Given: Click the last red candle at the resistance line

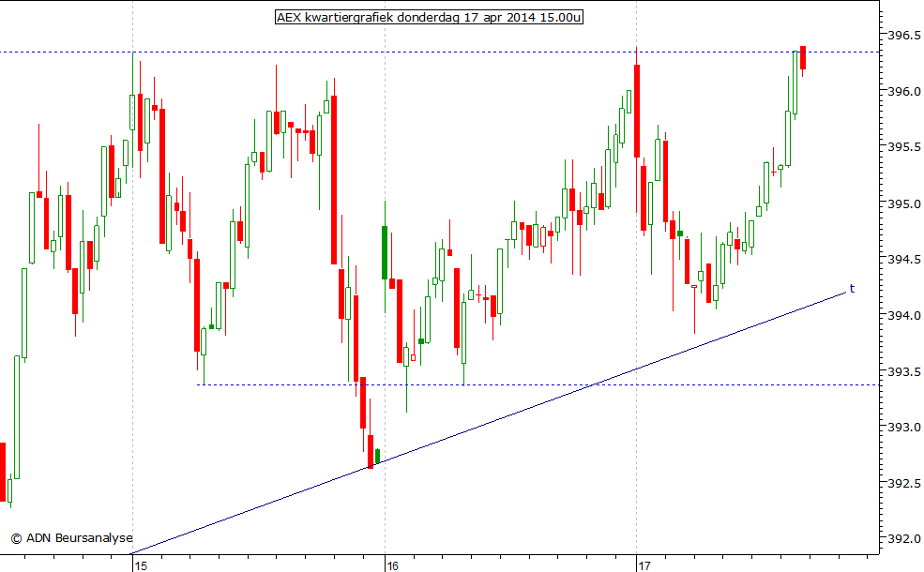Looking at the screenshot, I should [x=803, y=58].
